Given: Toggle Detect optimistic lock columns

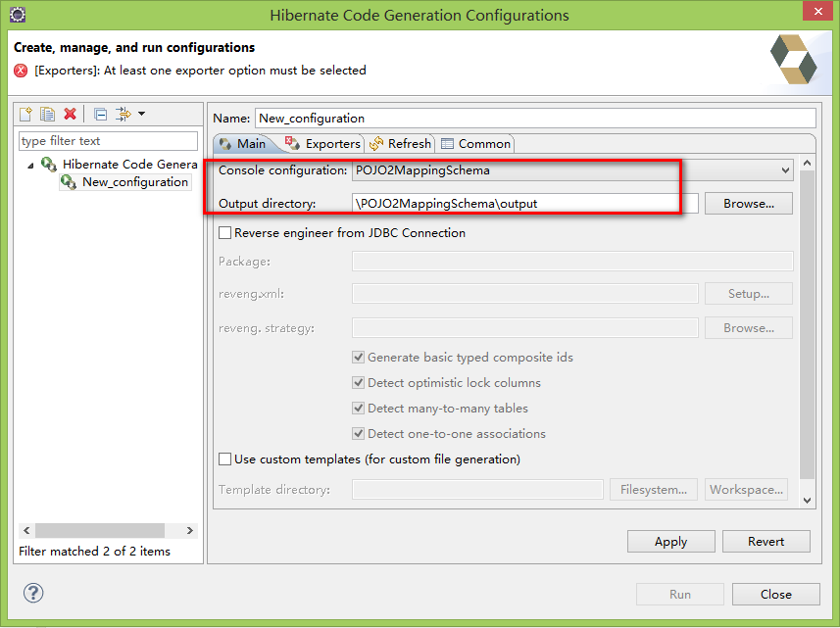Looking at the screenshot, I should [359, 383].
